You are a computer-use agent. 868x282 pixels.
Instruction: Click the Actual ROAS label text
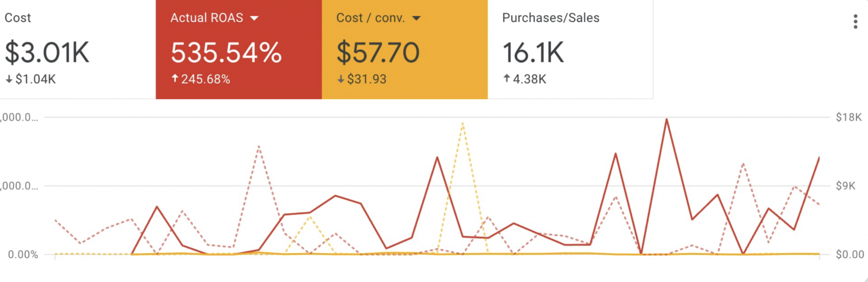(x=207, y=18)
